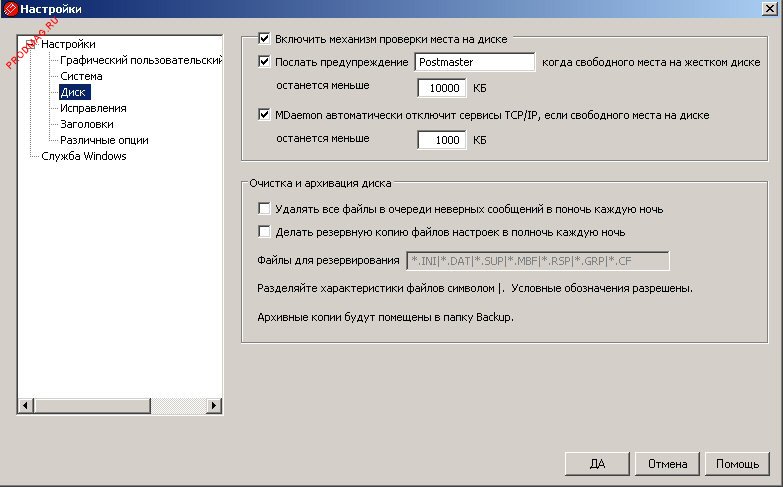
Task: Click the 10000 КБ threshold field
Action: point(440,88)
